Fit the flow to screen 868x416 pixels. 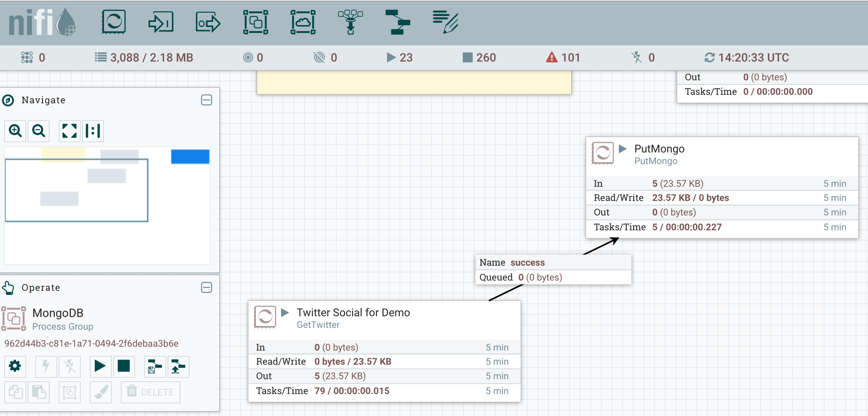tap(69, 131)
